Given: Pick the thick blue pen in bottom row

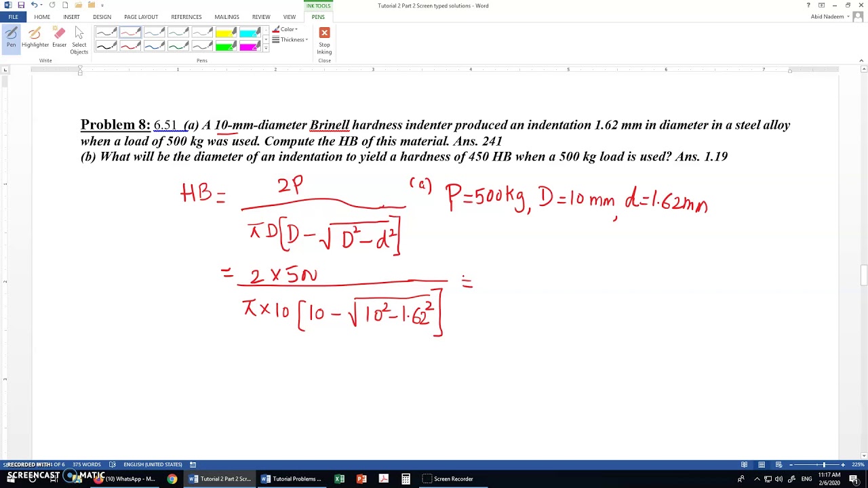Looking at the screenshot, I should coord(154,45).
